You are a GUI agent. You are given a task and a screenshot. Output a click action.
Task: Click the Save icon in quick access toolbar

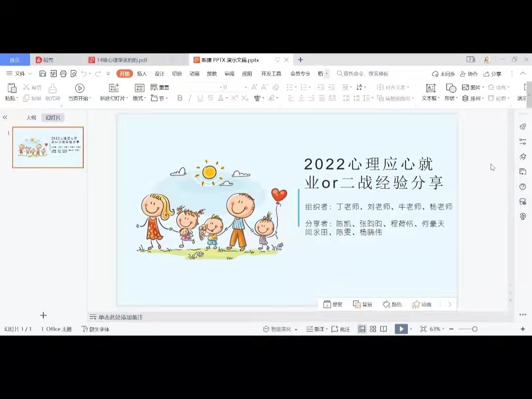[42, 74]
